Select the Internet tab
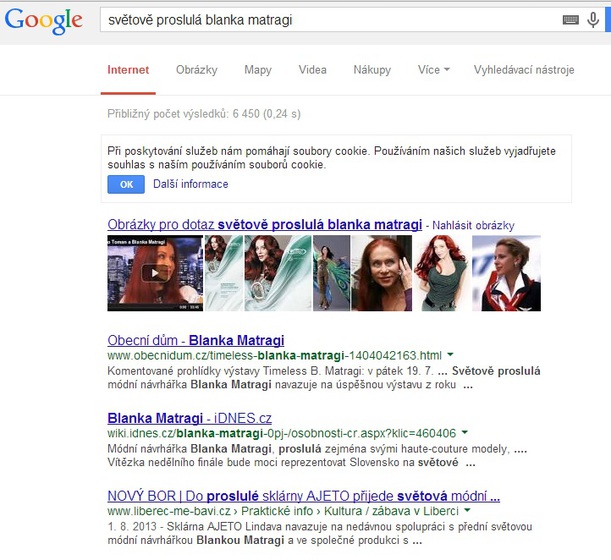Viewport: 611px width, 560px height. coord(128,70)
